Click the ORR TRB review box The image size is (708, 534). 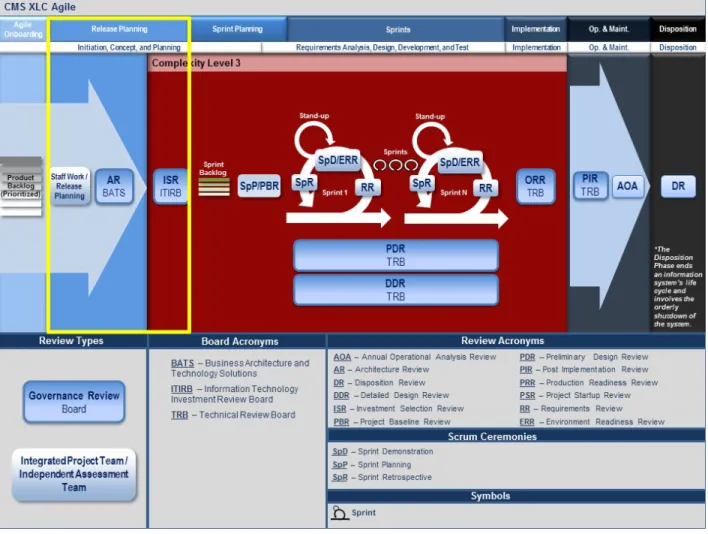pos(535,186)
